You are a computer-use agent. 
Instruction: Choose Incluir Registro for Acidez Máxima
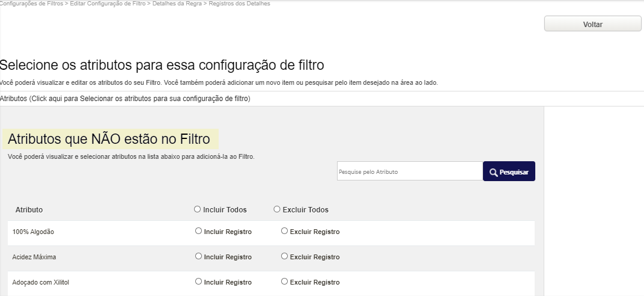198,256
